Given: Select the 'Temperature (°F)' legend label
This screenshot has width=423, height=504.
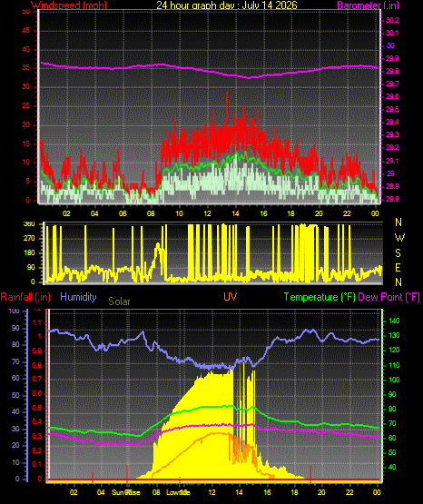Looking at the screenshot, I should (x=320, y=297).
